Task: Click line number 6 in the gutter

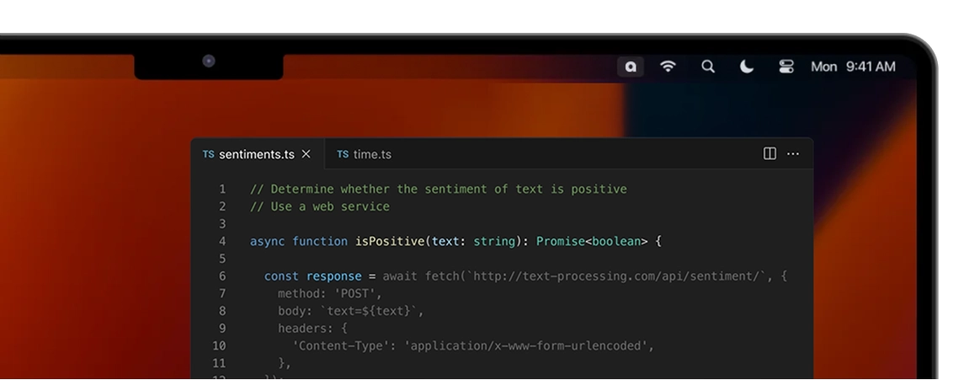Action: (x=222, y=276)
